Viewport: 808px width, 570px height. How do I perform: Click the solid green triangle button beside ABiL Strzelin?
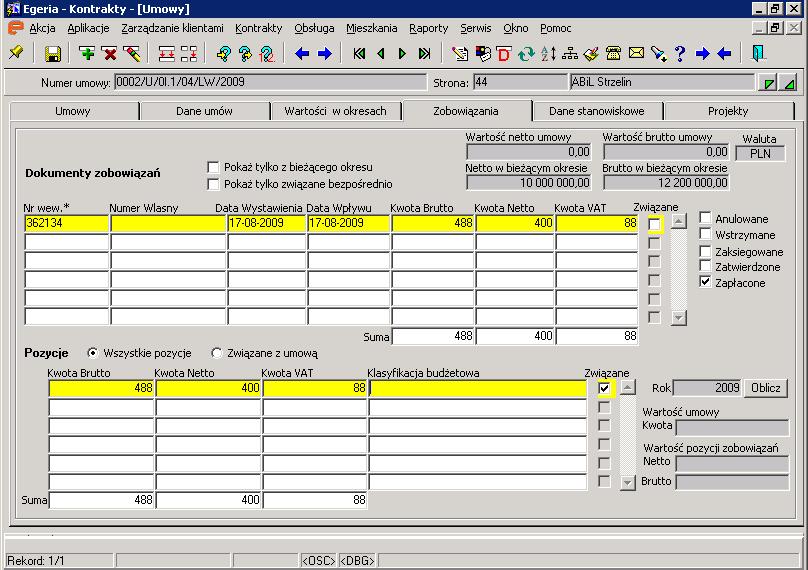tap(789, 82)
